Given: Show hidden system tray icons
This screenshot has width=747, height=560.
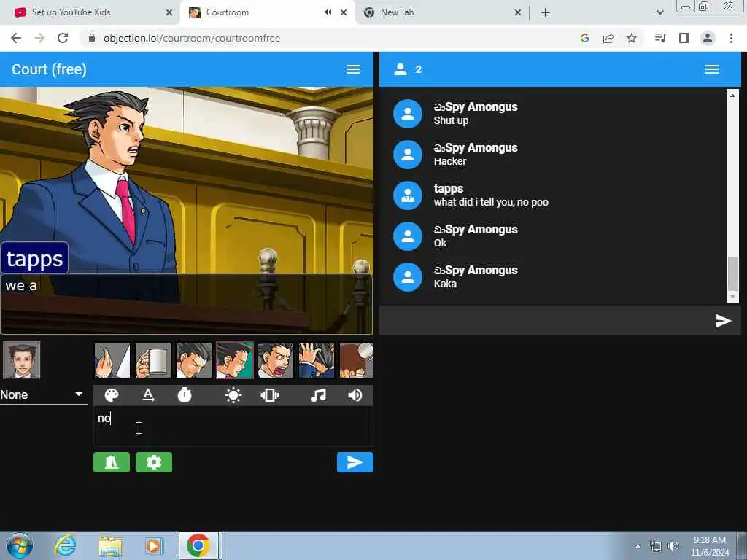Looking at the screenshot, I should [638, 547].
